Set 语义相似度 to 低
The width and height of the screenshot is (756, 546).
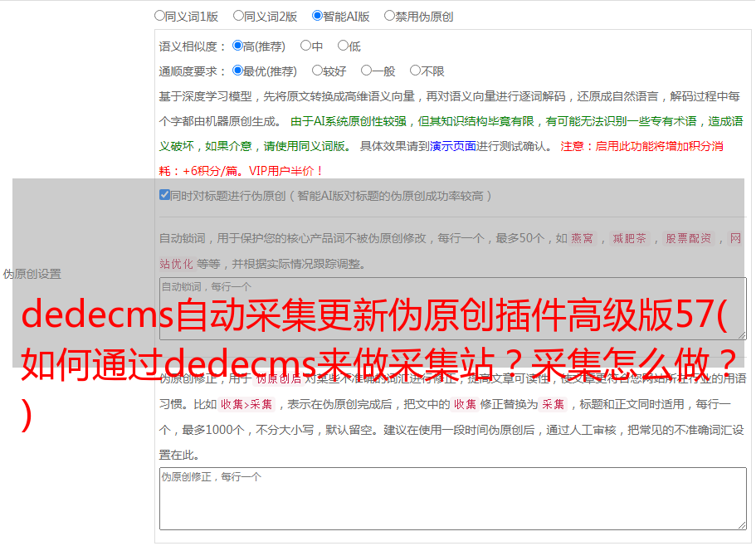(343, 46)
